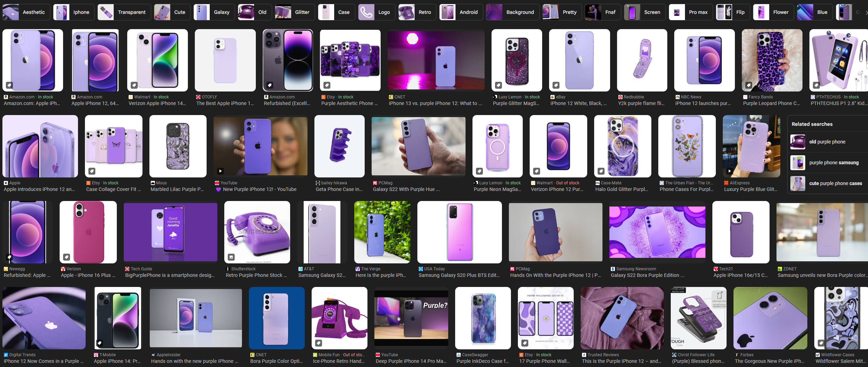Click product tag on T-Mobile iPhone 14 image

99,343
